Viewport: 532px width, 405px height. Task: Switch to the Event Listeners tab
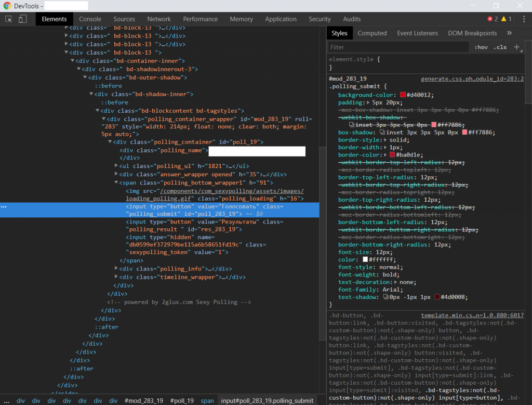[417, 33]
